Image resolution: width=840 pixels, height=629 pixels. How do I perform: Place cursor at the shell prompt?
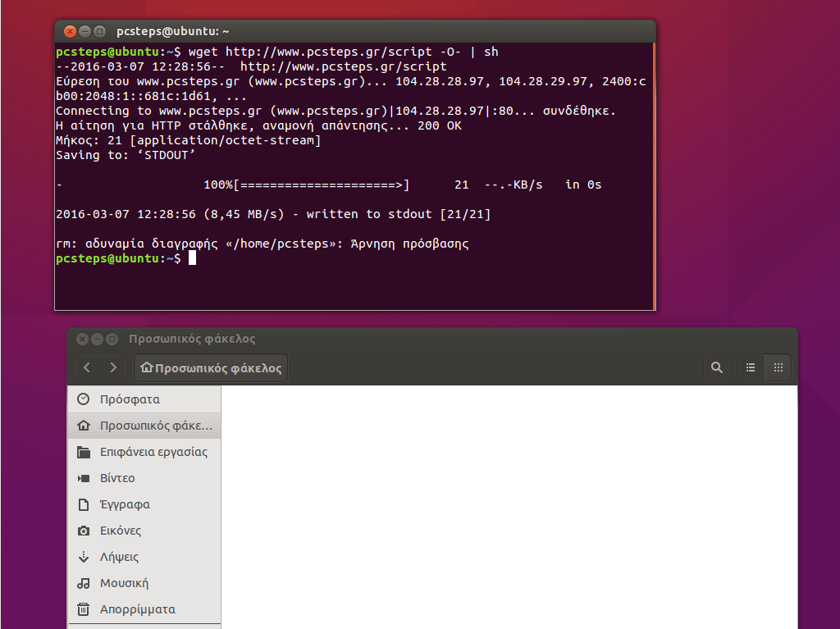coord(194,258)
